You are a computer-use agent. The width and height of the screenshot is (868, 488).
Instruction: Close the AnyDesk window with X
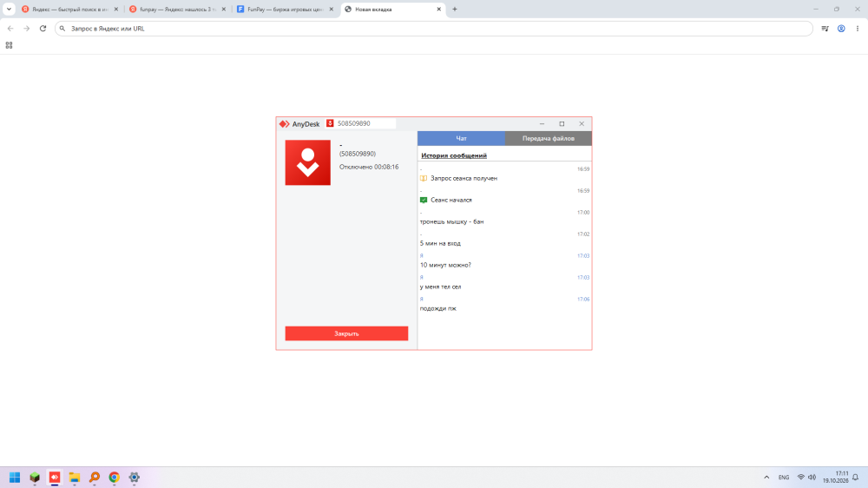[x=582, y=124]
